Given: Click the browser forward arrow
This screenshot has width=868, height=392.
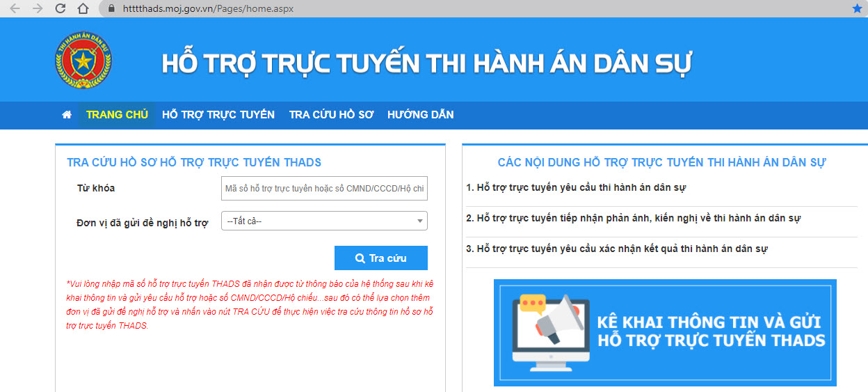Looking at the screenshot, I should (x=38, y=8).
